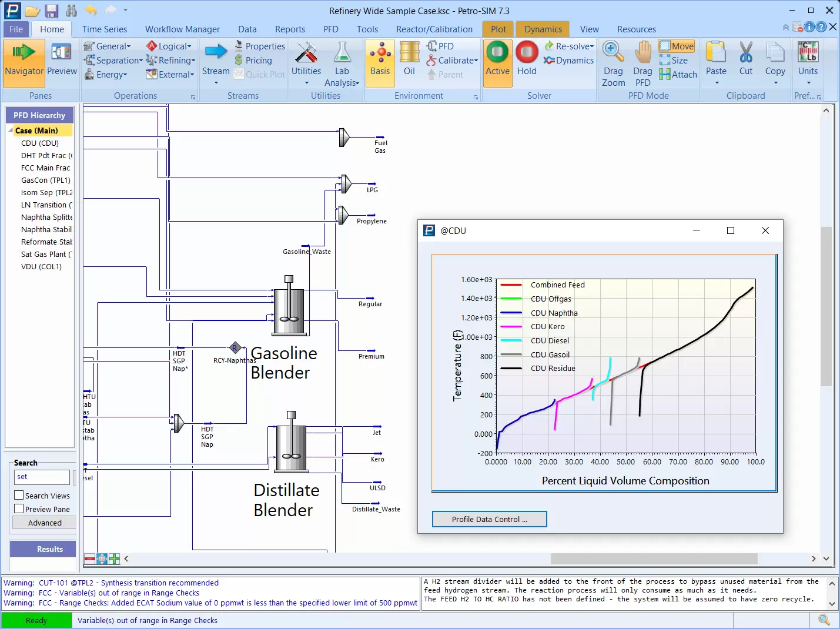The image size is (840, 629).
Task: Put solver on Hold
Action: [527, 52]
